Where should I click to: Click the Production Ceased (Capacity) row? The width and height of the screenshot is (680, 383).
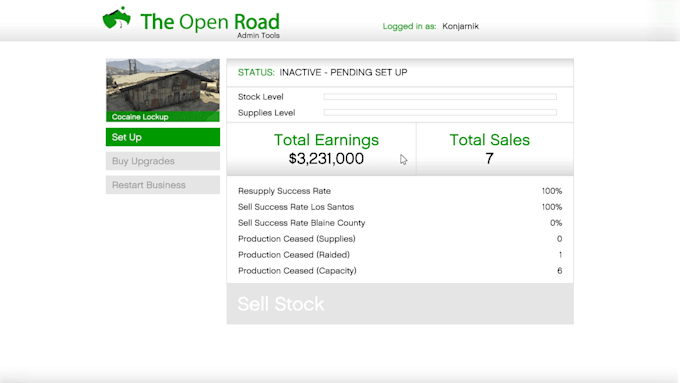click(x=400, y=271)
